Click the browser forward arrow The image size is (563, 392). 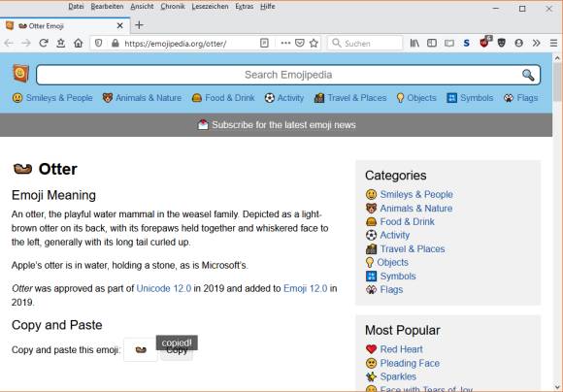tap(26, 43)
